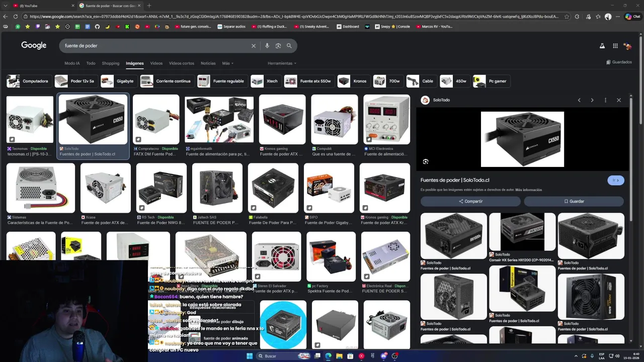Open Microsoft Edge from the taskbar
This screenshot has width=644, height=362.
(328, 356)
